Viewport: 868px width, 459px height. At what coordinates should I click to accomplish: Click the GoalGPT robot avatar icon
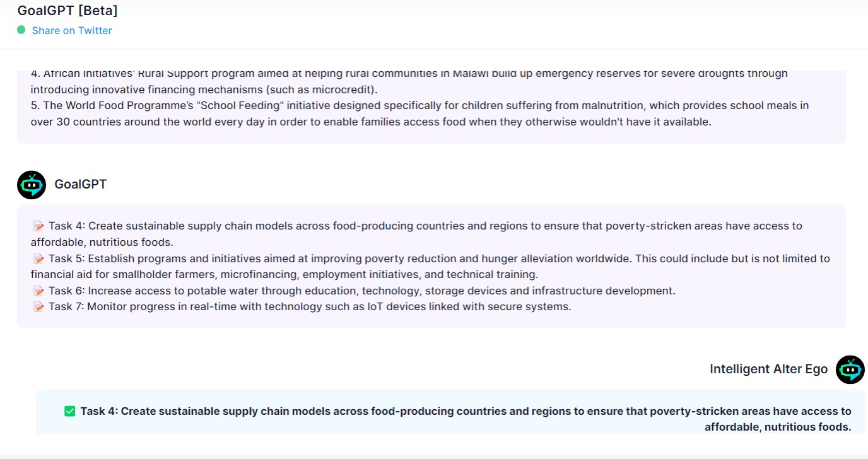pyautogui.click(x=32, y=185)
